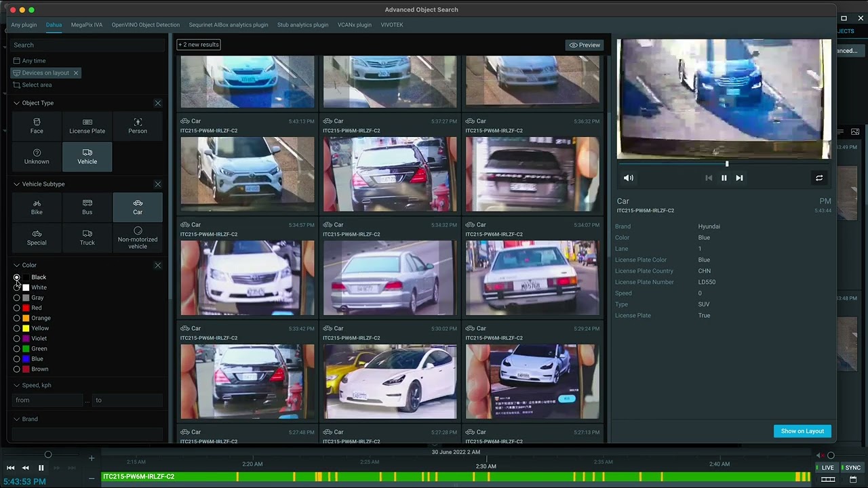
Task: Toggle the preview loop icon
Action: coord(819,178)
